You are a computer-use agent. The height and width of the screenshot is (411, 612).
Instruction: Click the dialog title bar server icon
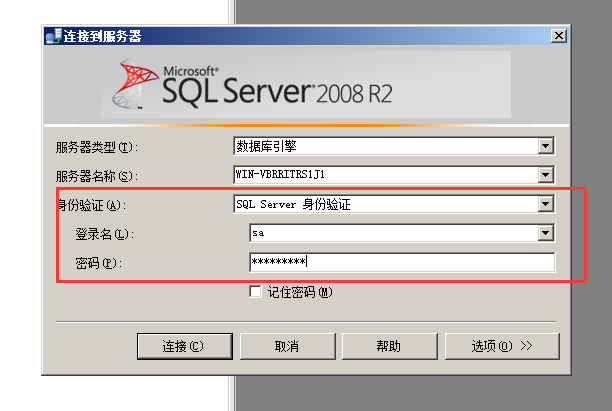(x=53, y=36)
